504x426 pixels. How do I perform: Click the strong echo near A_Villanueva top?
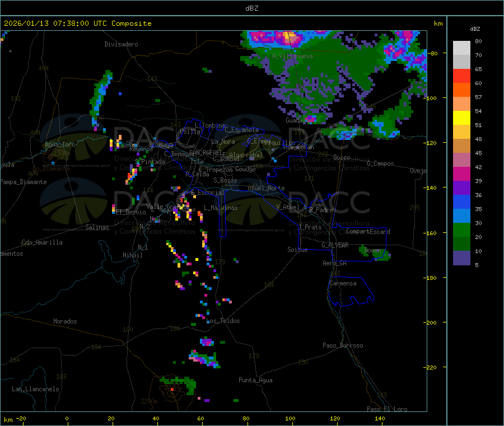[290, 38]
